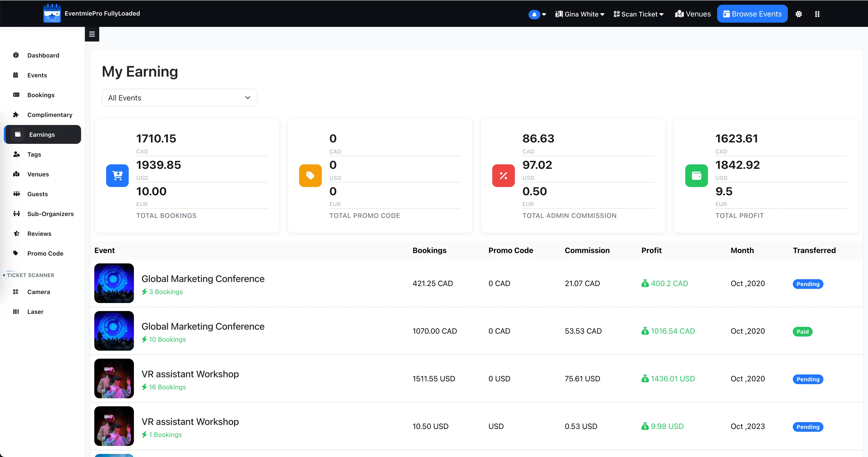Click the Reviews star icon
The height and width of the screenshot is (457, 868).
point(16,233)
